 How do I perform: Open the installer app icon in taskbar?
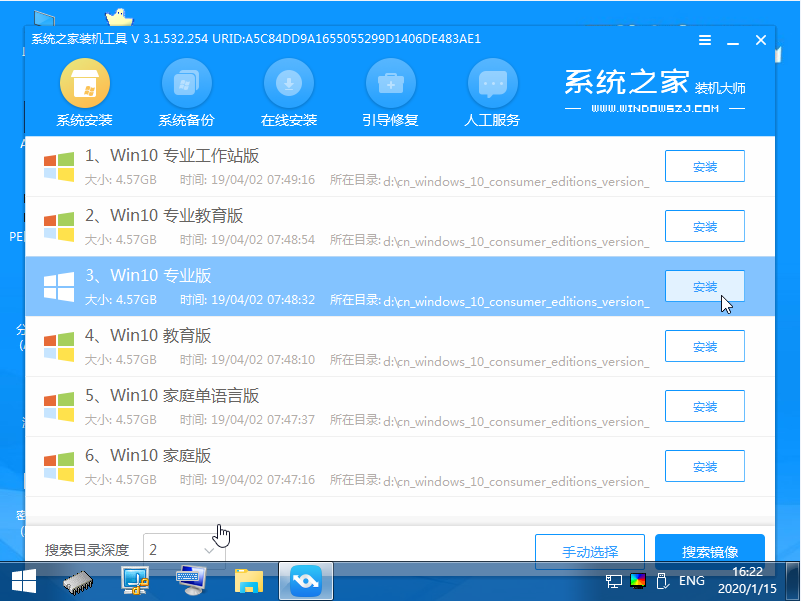tap(306, 580)
